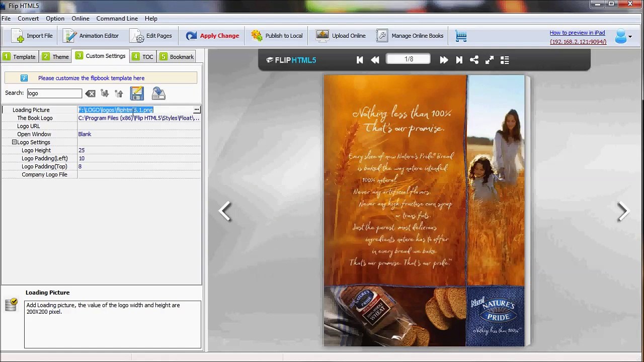Switch to the Theme tab

[56, 57]
